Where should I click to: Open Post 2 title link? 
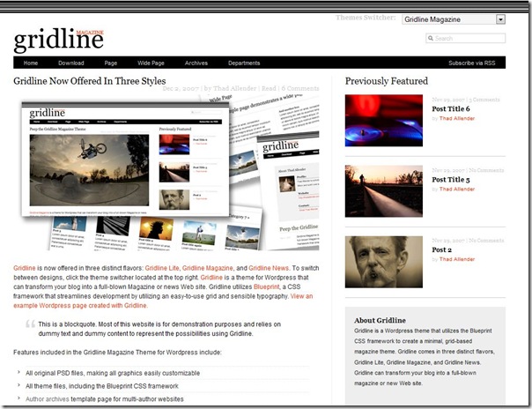pos(441,249)
